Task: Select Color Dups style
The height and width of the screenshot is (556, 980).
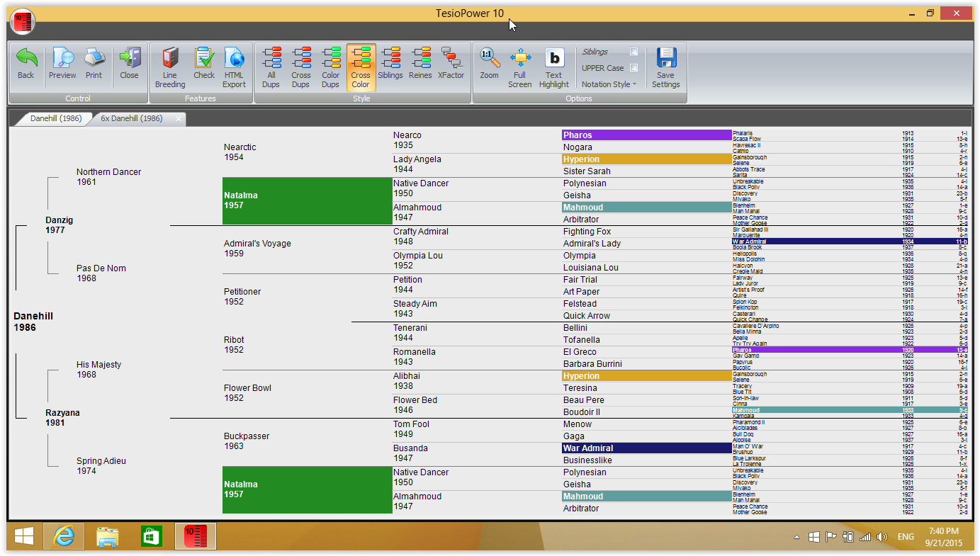Action: point(331,68)
